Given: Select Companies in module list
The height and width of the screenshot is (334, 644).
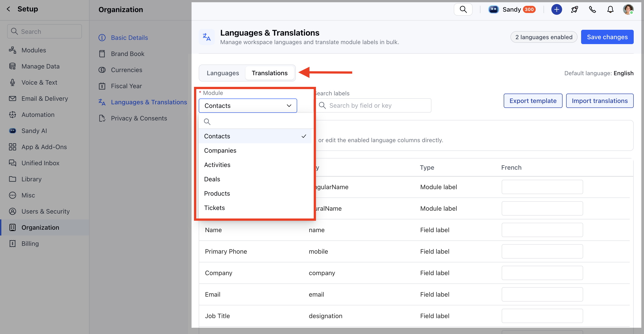Looking at the screenshot, I should pyautogui.click(x=255, y=150).
